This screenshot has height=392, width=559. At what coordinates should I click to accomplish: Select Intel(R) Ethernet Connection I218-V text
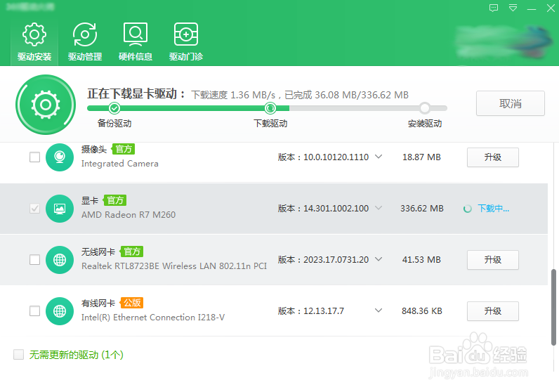pyautogui.click(x=153, y=318)
